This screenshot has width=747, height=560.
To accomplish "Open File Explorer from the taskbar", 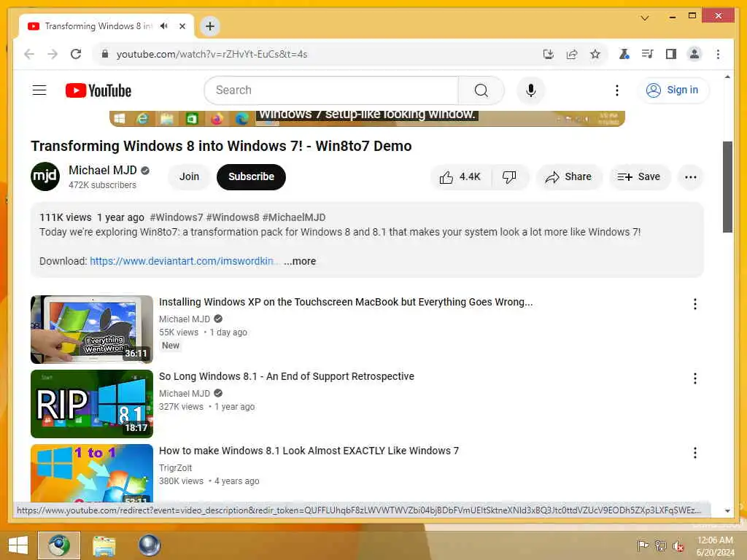I will (x=104, y=545).
